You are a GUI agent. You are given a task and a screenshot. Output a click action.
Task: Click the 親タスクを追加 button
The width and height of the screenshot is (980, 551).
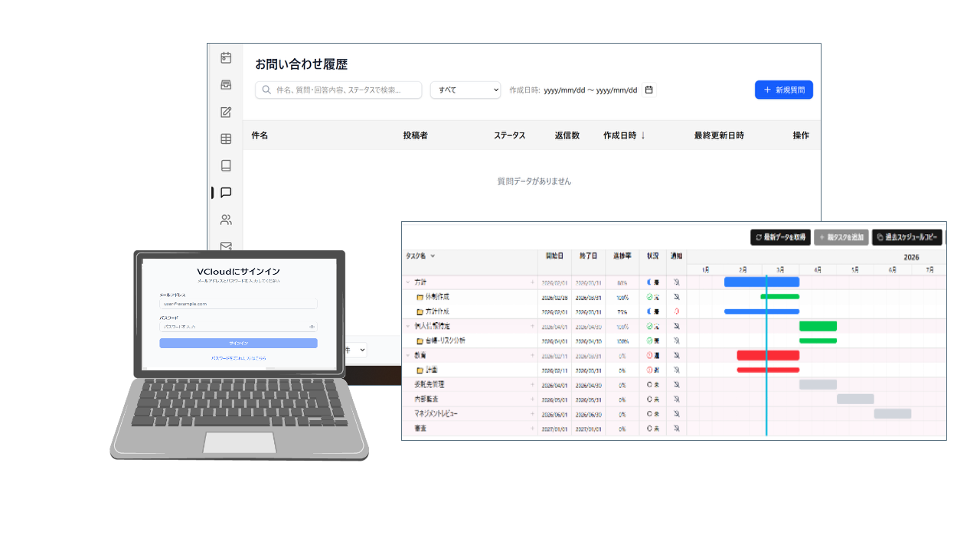coord(842,237)
